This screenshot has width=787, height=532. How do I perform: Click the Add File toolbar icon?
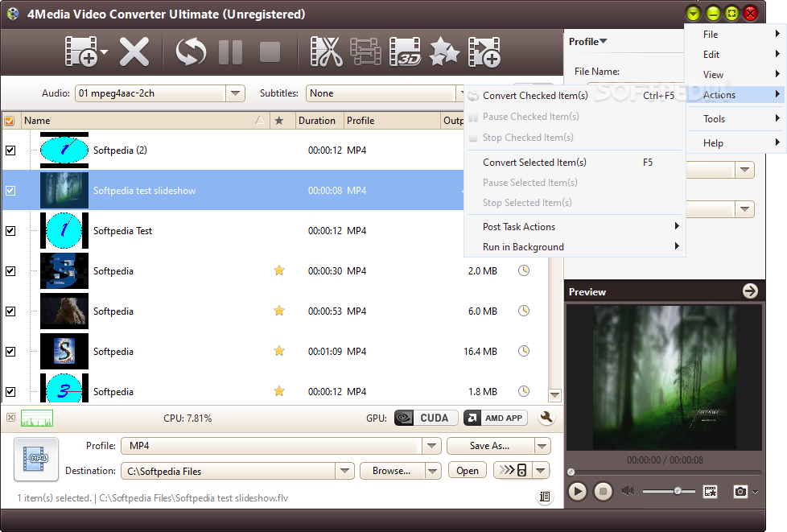pos(80,52)
